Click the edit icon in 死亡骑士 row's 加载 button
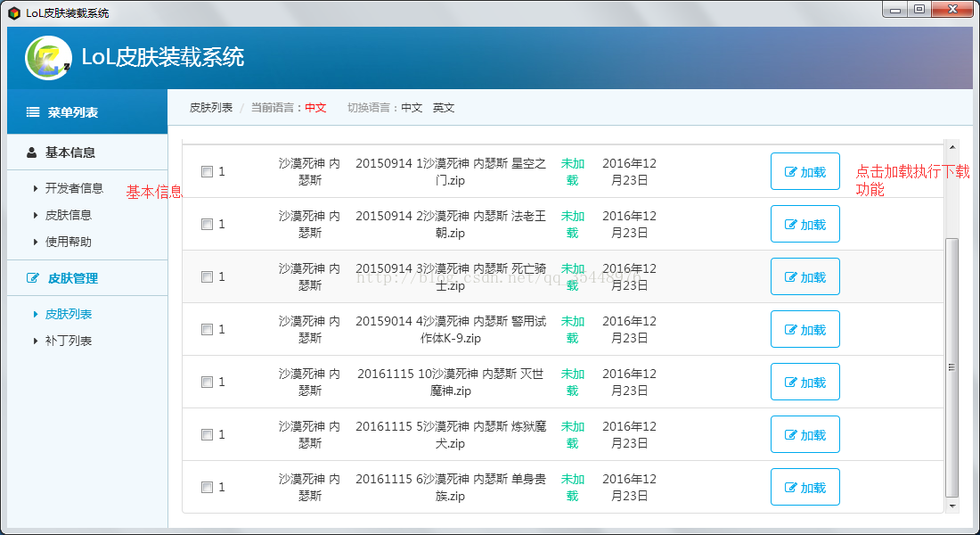The image size is (980, 535). 790,277
